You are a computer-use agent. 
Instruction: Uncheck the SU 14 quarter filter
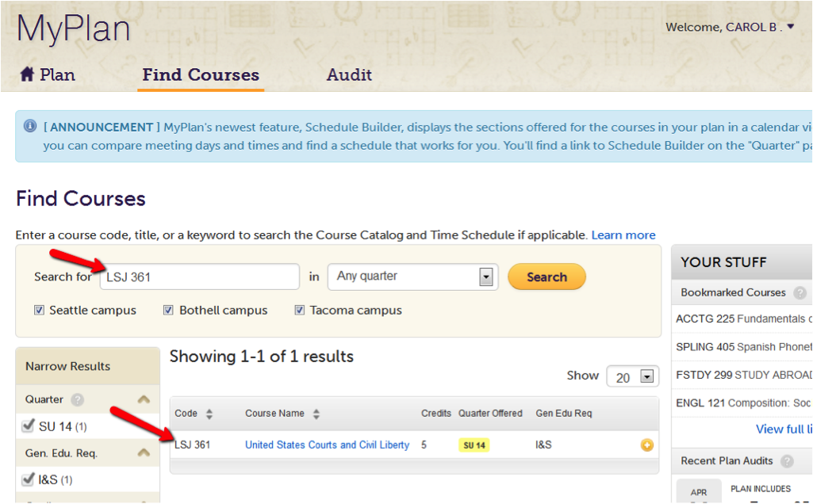28,426
